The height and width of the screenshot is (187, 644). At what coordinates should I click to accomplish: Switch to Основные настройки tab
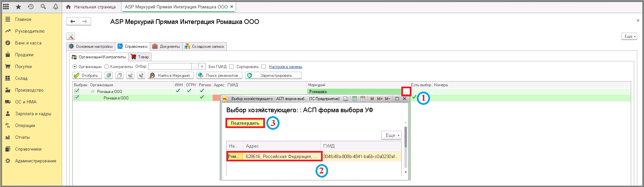pyautogui.click(x=90, y=46)
